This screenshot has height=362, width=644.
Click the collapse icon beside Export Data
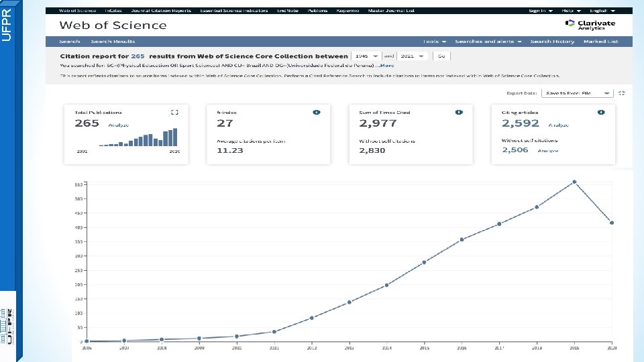click(x=621, y=93)
